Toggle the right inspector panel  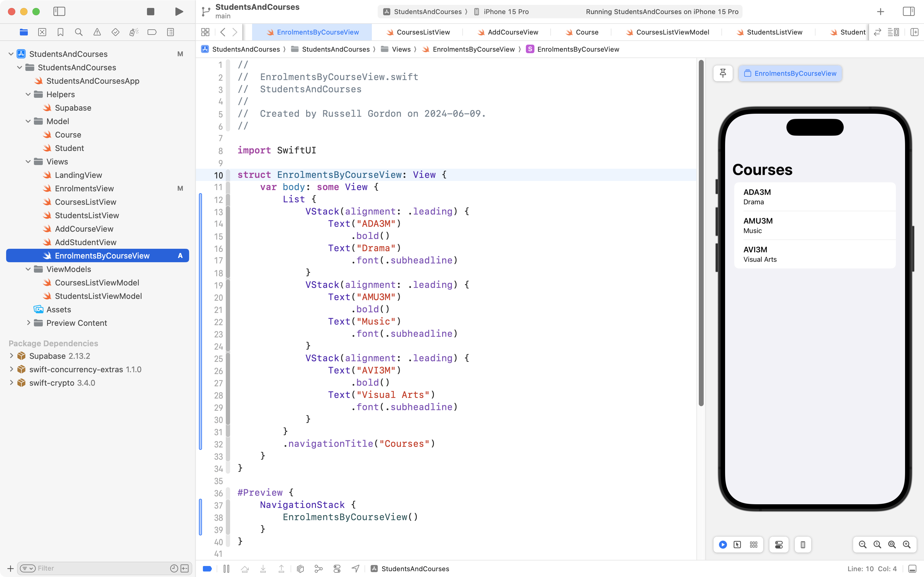tap(908, 11)
